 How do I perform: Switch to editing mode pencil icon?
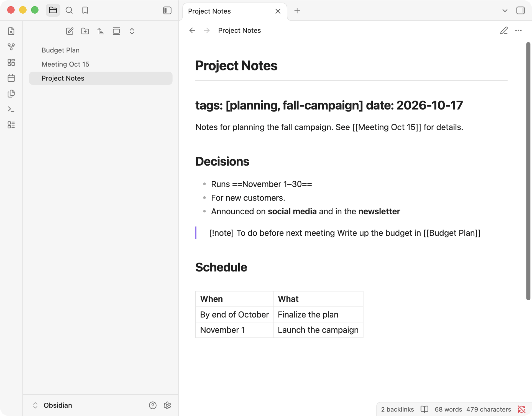click(x=504, y=31)
